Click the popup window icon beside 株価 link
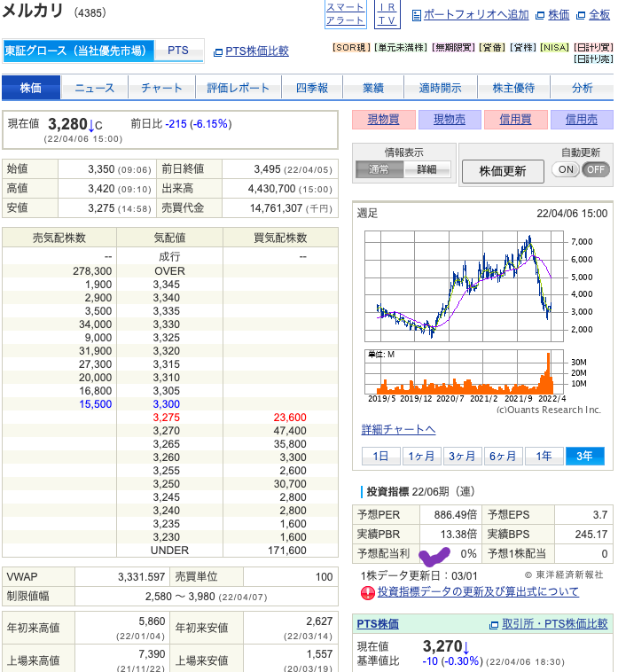618x672 pixels. point(540,16)
